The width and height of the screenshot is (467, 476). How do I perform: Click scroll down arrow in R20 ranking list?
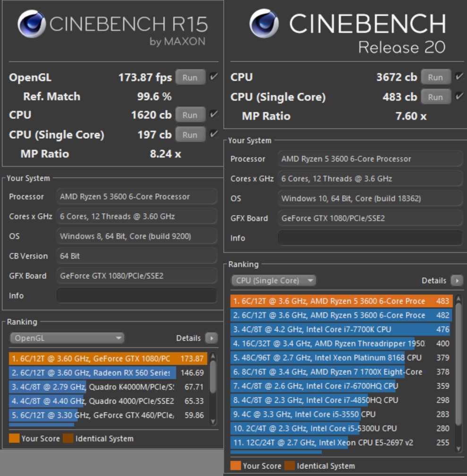(459, 449)
